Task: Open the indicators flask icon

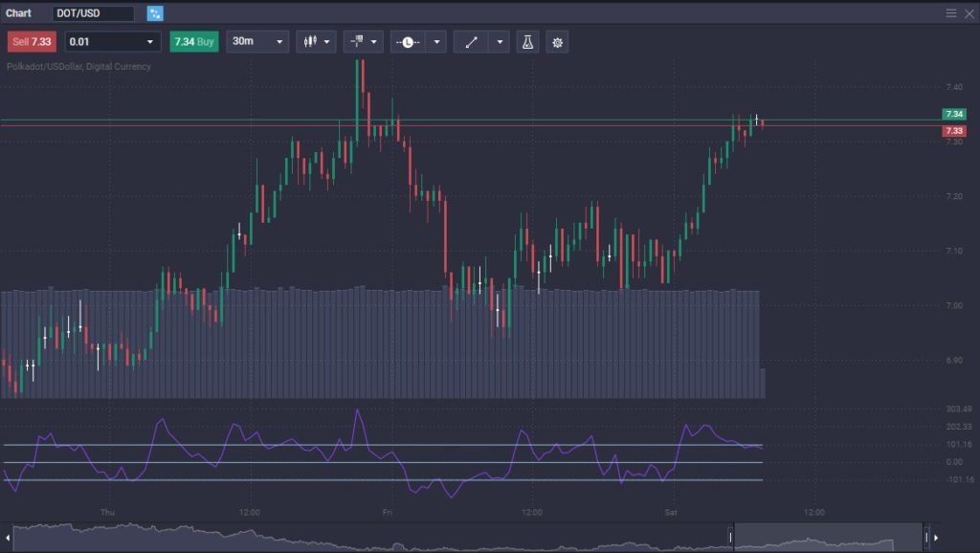Action: coord(526,42)
